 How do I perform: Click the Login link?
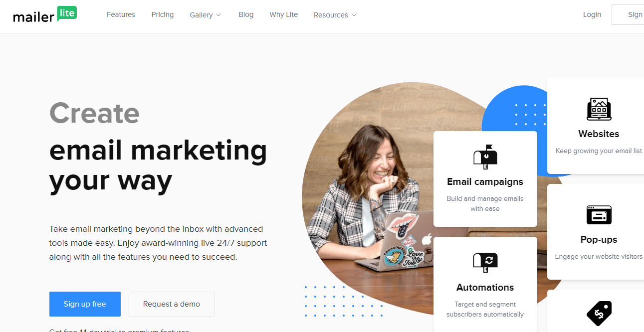click(x=592, y=14)
